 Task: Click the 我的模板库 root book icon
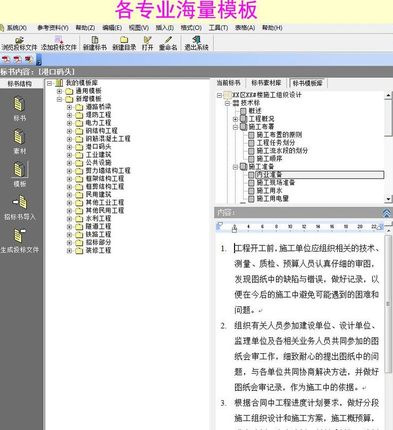pos(59,83)
